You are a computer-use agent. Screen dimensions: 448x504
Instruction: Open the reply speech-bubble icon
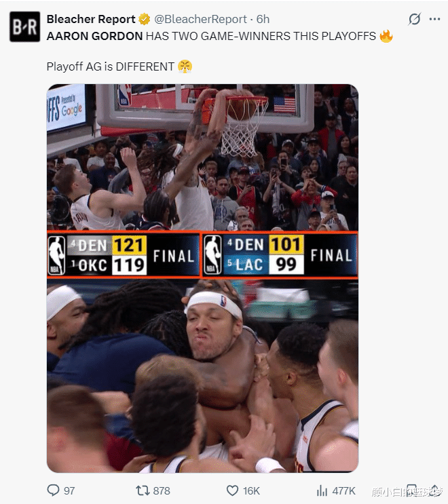click(x=53, y=490)
